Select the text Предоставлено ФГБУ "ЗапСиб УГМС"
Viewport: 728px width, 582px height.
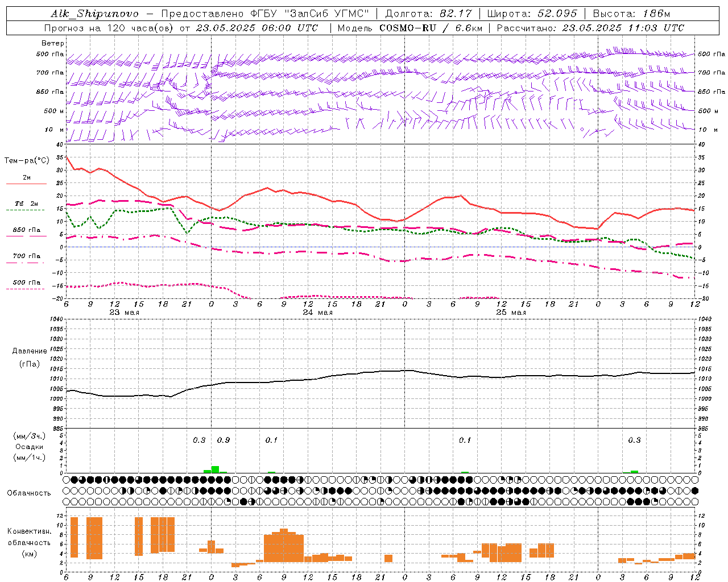click(266, 14)
